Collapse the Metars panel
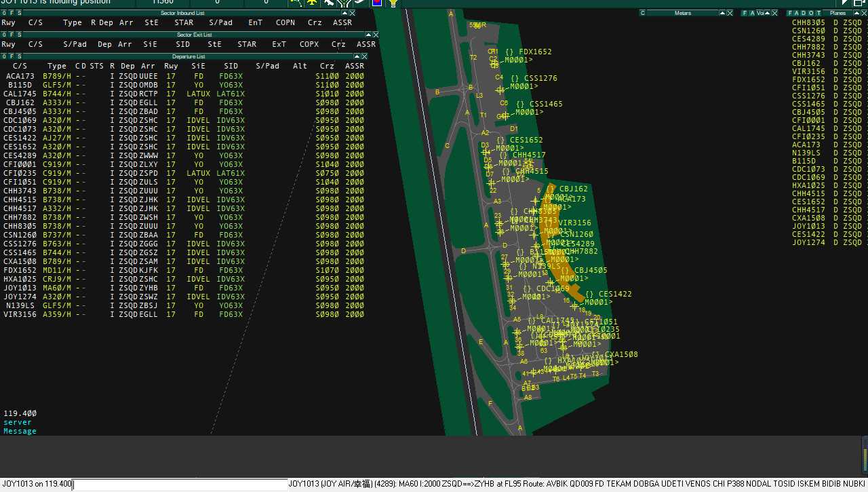 [722, 13]
